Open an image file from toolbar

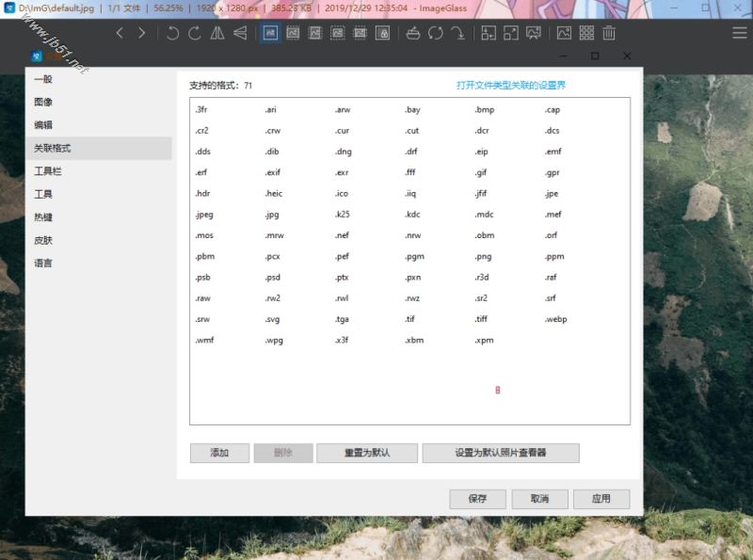(413, 33)
